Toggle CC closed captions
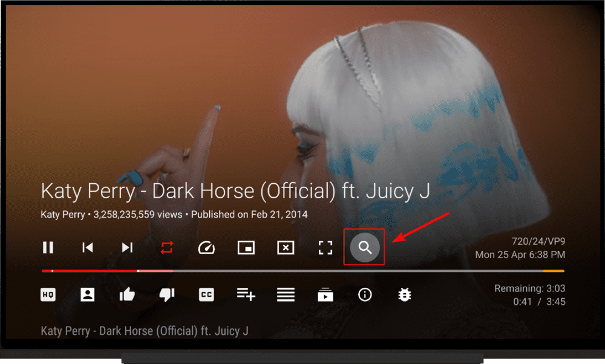This screenshot has height=364, width=605. tap(206, 295)
